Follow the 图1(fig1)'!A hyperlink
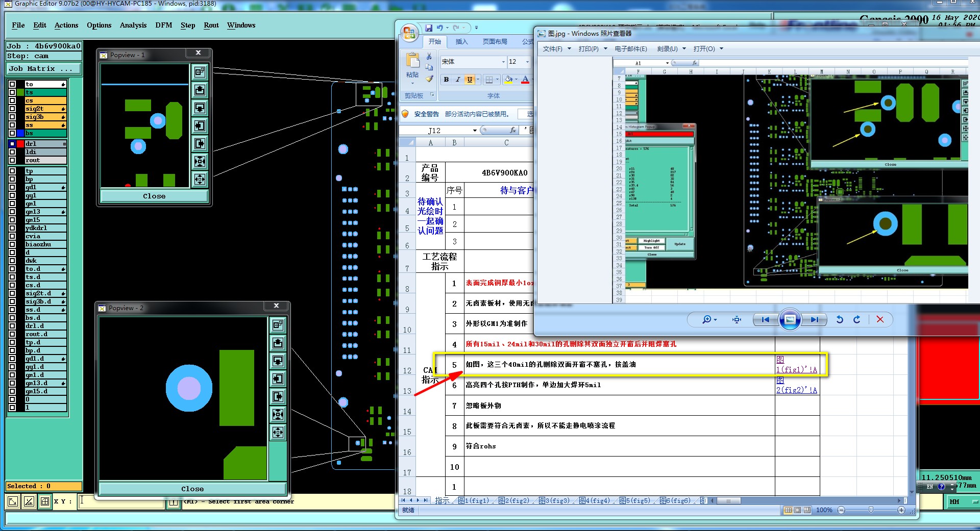 (x=797, y=365)
